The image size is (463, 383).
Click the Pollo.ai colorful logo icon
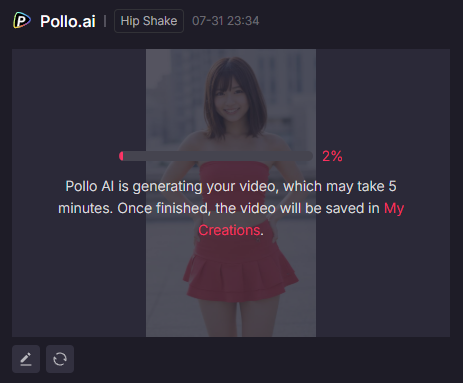[22, 21]
